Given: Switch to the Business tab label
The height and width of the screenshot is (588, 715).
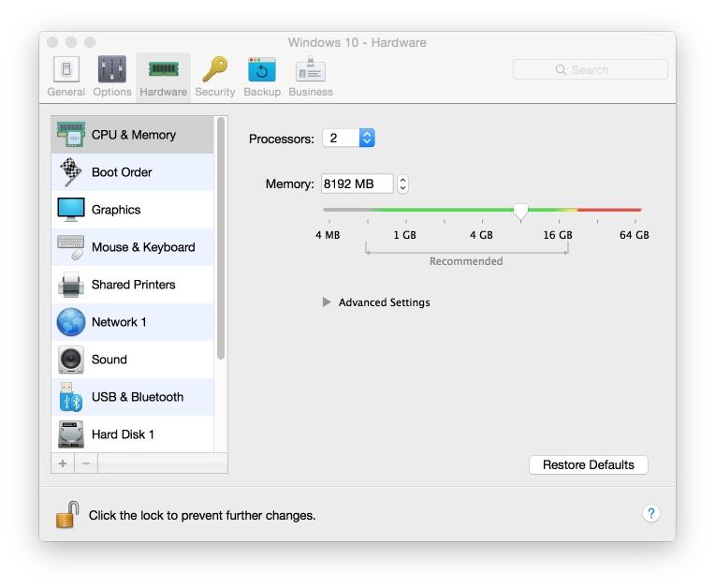Looking at the screenshot, I should point(311,92).
